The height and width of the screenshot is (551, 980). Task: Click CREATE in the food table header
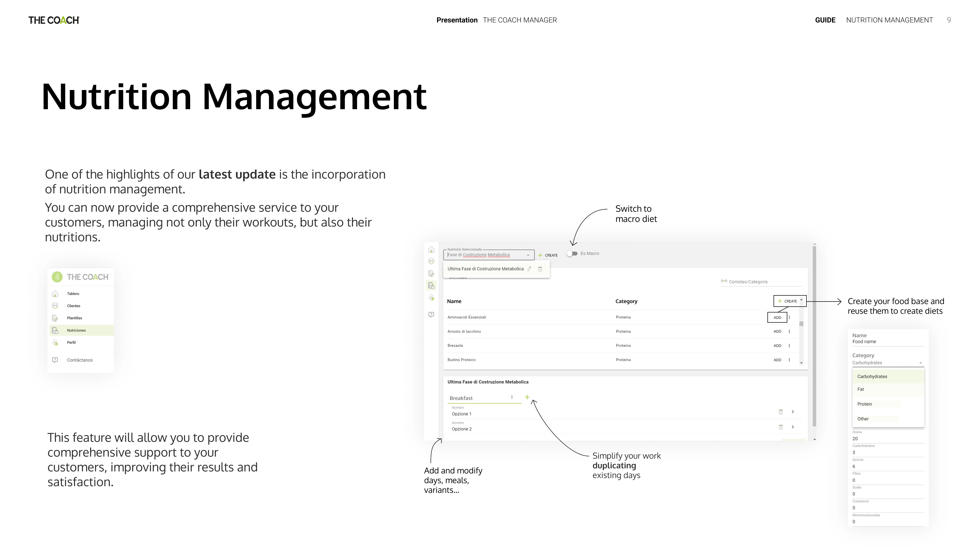click(x=787, y=301)
